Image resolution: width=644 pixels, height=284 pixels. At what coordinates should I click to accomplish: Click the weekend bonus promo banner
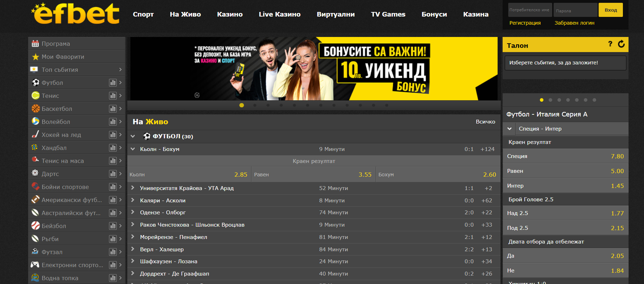tap(314, 69)
